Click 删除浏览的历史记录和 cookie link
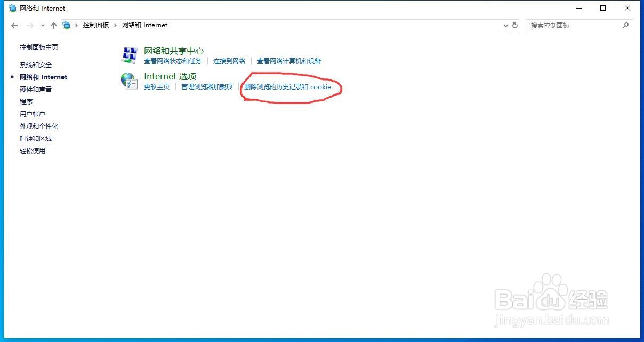Image resolution: width=644 pixels, height=342 pixels. coord(288,87)
